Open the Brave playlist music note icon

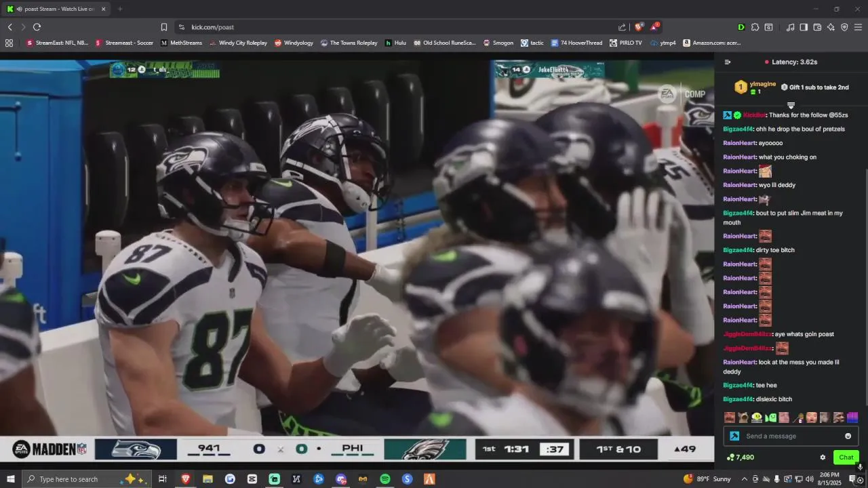coord(790,27)
